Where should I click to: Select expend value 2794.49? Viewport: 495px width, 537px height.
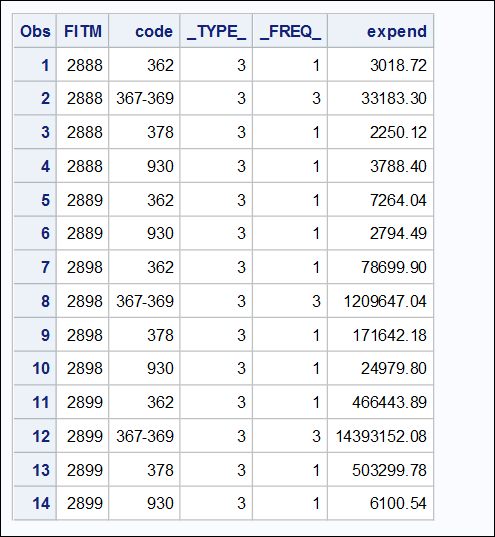(398, 233)
